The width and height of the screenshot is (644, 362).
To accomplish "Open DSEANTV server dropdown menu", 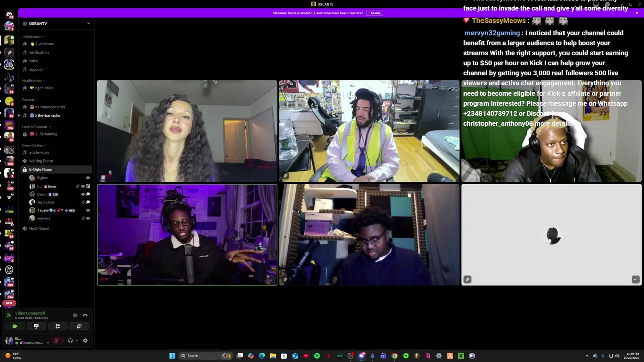I will pyautogui.click(x=88, y=23).
